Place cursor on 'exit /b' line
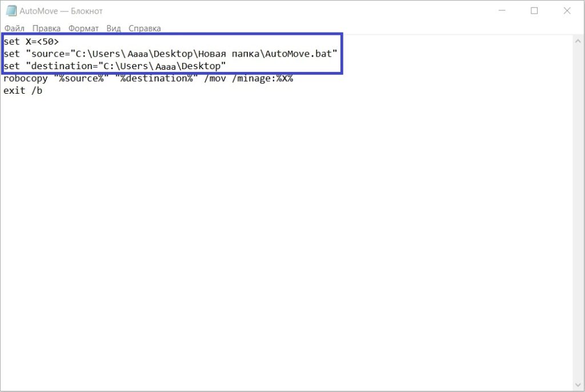This screenshot has width=585, height=392. tap(23, 91)
